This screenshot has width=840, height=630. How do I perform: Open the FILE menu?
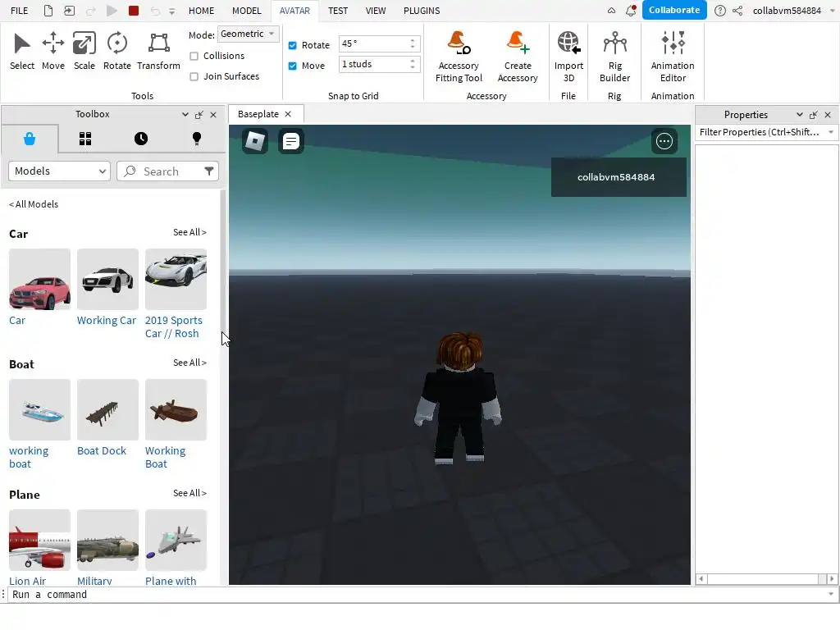pos(20,11)
